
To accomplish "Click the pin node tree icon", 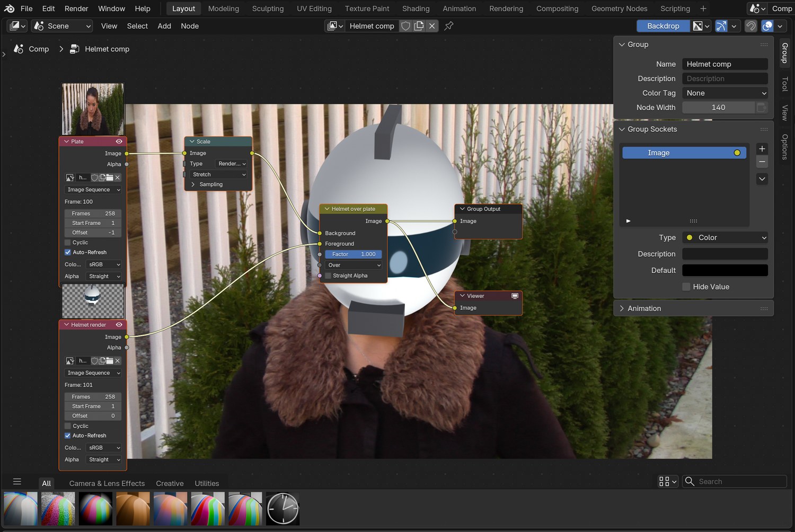I will pos(449,25).
